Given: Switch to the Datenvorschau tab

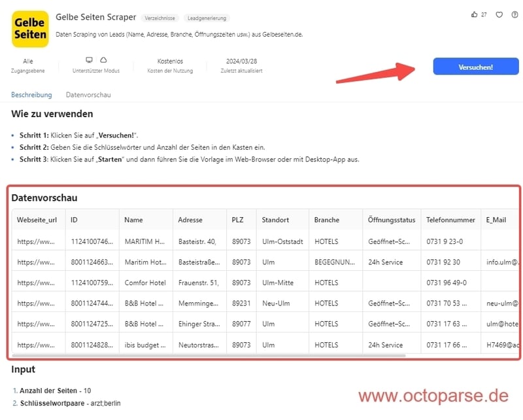Looking at the screenshot, I should point(88,95).
